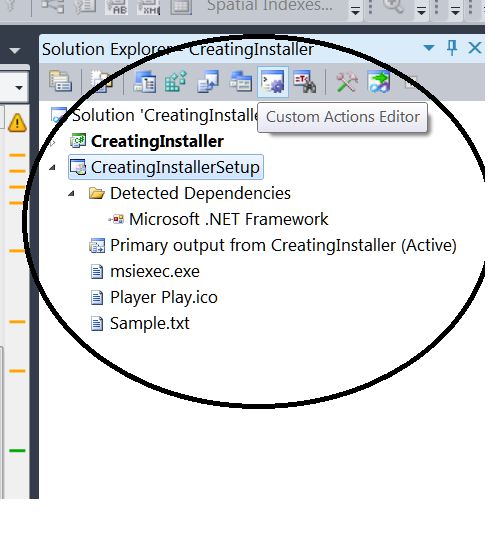500x555 pixels.
Task: Click the table grid icon beside Spatial Indexes
Action: point(181,7)
